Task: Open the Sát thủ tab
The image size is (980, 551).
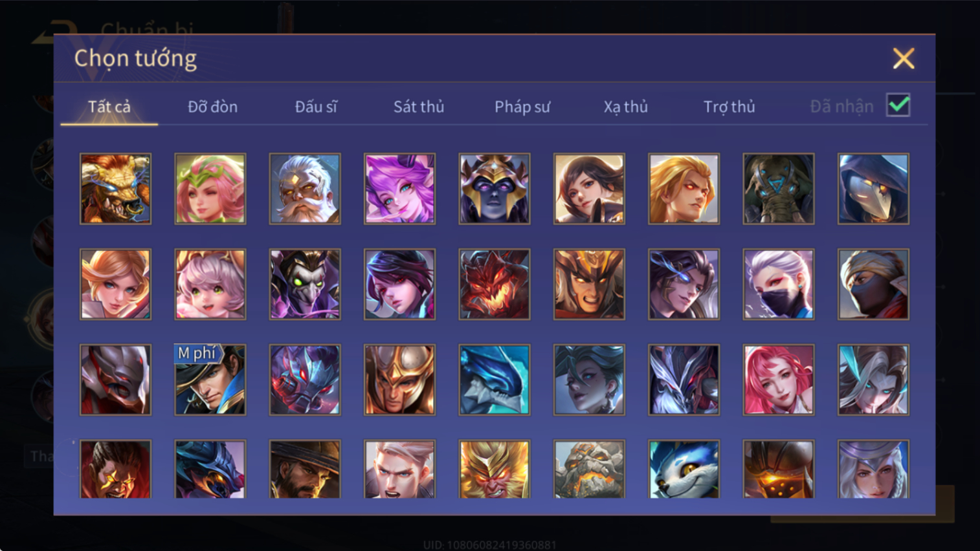Action: pyautogui.click(x=419, y=107)
